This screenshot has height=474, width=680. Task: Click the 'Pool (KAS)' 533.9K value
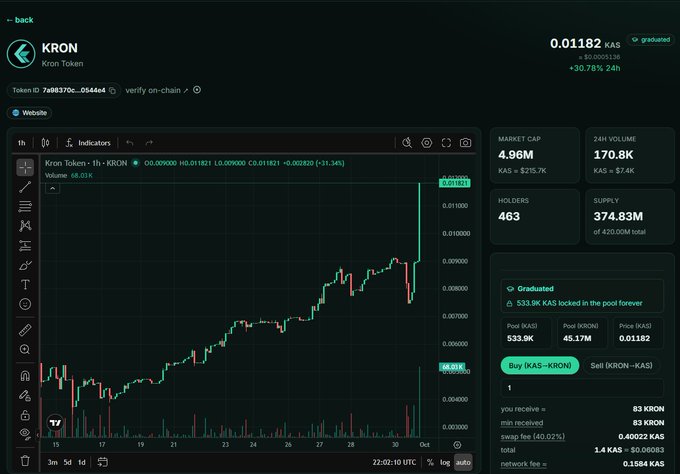coord(520,338)
